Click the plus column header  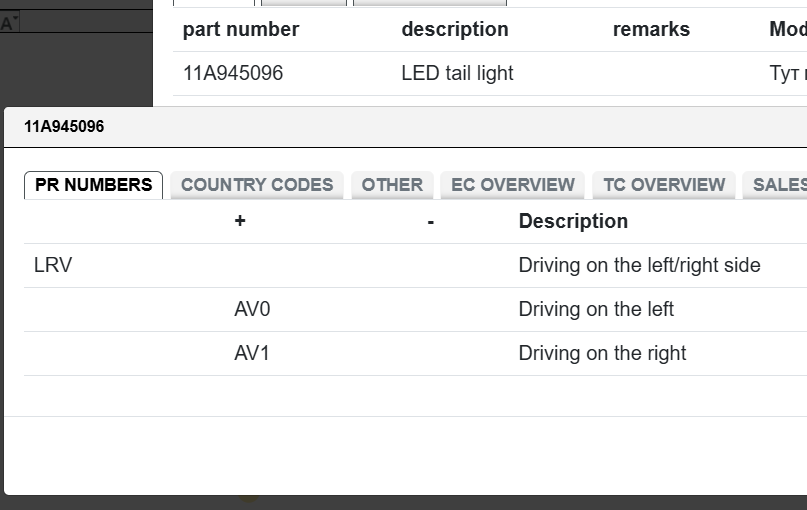[x=240, y=221]
